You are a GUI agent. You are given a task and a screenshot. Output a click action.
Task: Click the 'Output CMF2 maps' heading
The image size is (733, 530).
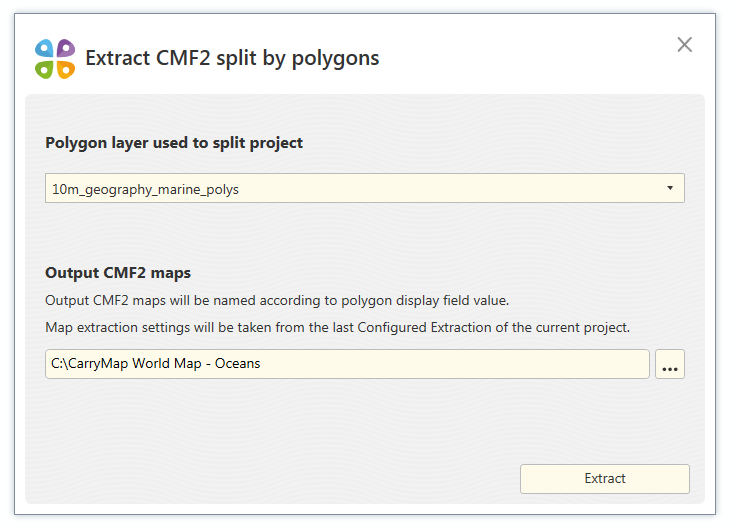point(118,273)
